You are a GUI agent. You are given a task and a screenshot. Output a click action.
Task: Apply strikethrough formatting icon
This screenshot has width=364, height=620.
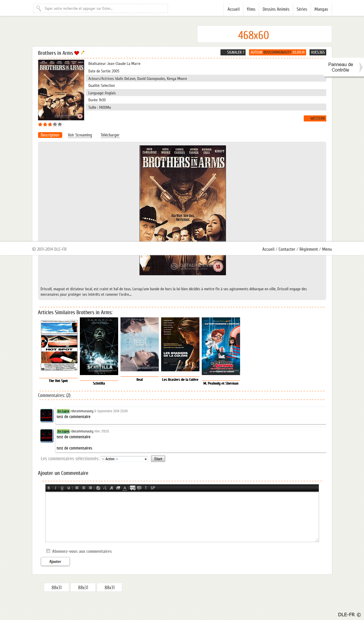[69, 488]
